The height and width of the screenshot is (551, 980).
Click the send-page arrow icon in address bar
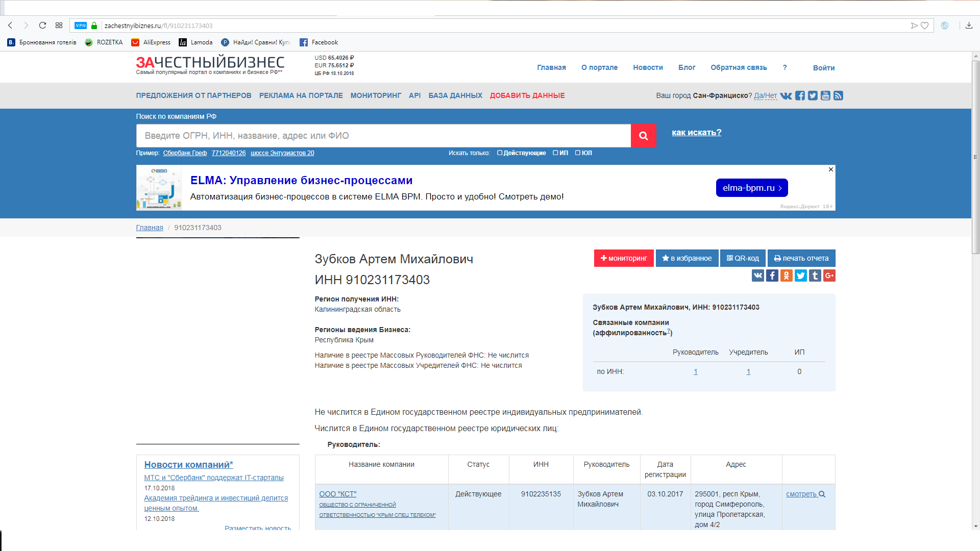click(x=914, y=26)
